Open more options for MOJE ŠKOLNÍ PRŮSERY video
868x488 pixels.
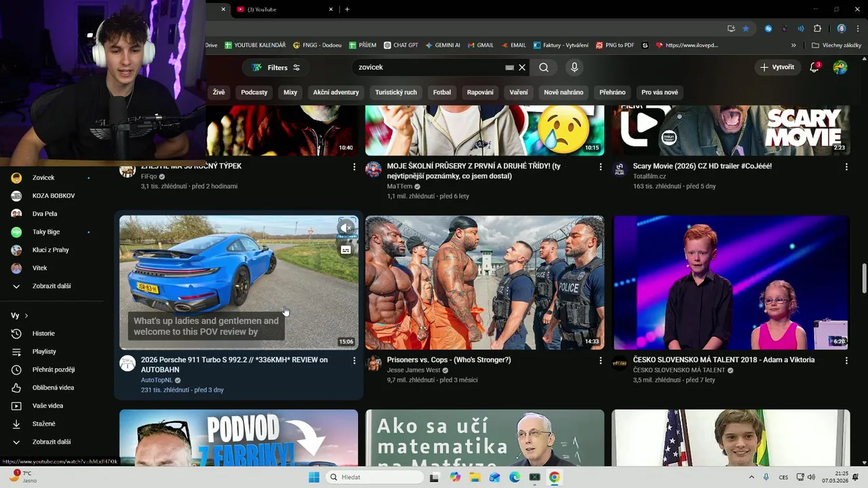(x=600, y=167)
